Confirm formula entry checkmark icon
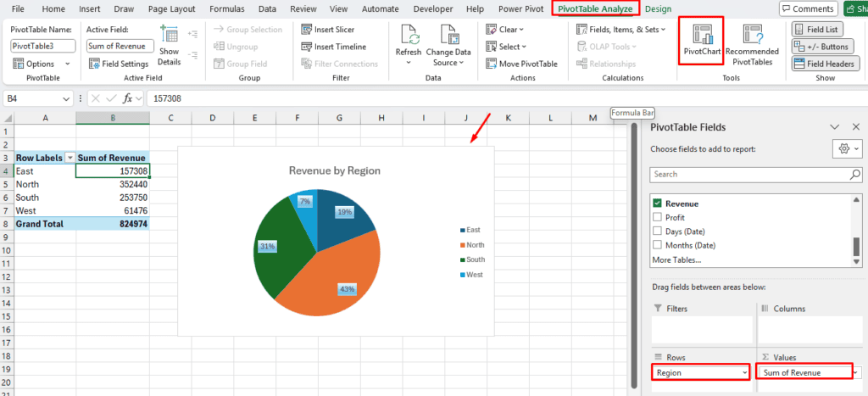The image size is (868, 396). click(111, 98)
